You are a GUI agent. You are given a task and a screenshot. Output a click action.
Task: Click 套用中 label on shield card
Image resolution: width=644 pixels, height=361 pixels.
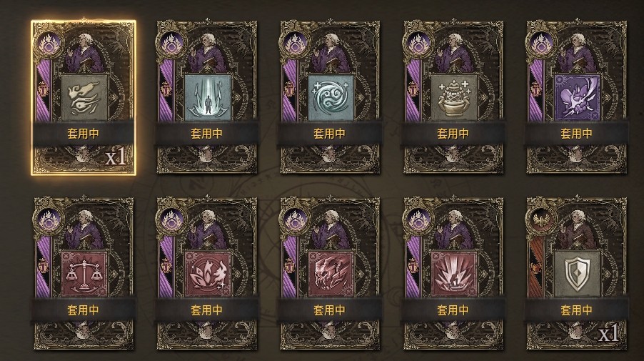577,310
